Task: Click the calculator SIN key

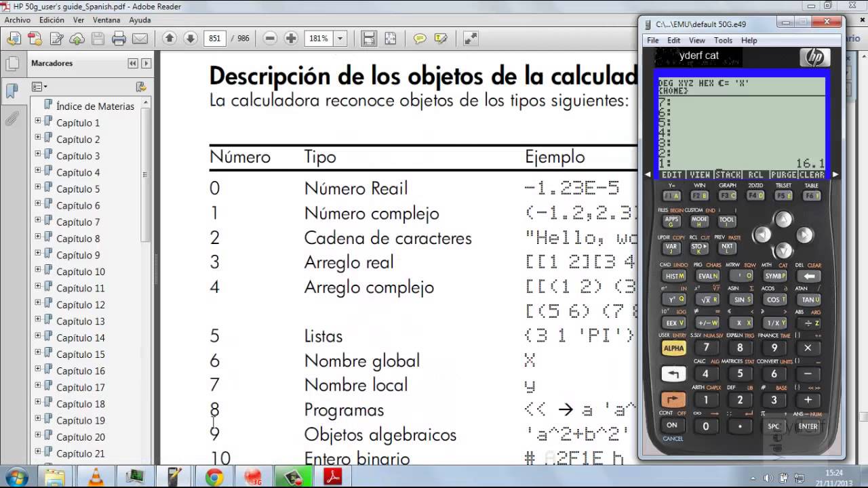Action: pos(740,300)
